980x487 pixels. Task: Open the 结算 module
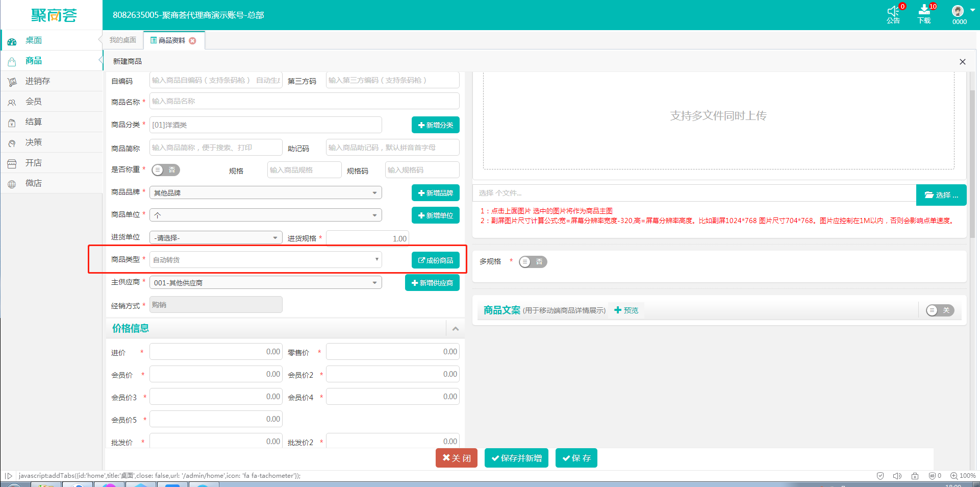[x=34, y=121]
